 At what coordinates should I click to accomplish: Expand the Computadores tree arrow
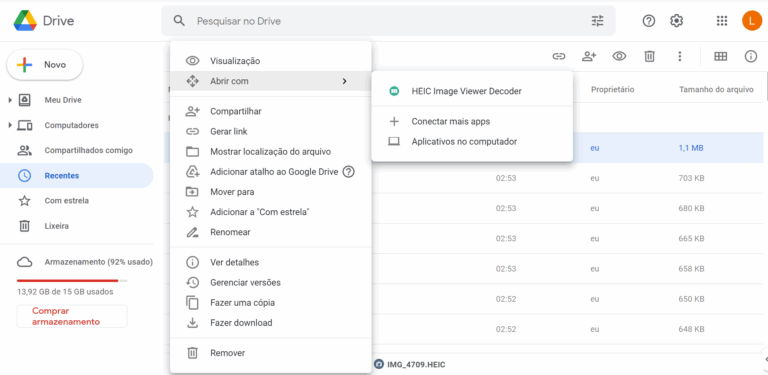(10, 125)
